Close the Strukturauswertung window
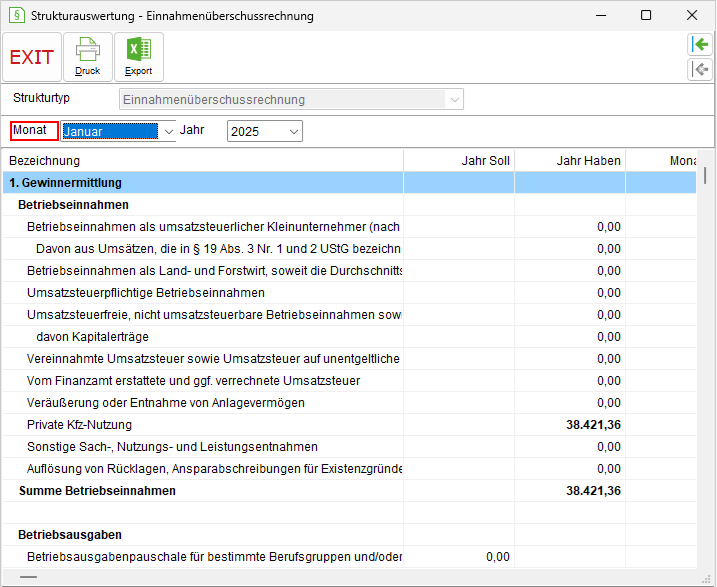 tap(692, 16)
